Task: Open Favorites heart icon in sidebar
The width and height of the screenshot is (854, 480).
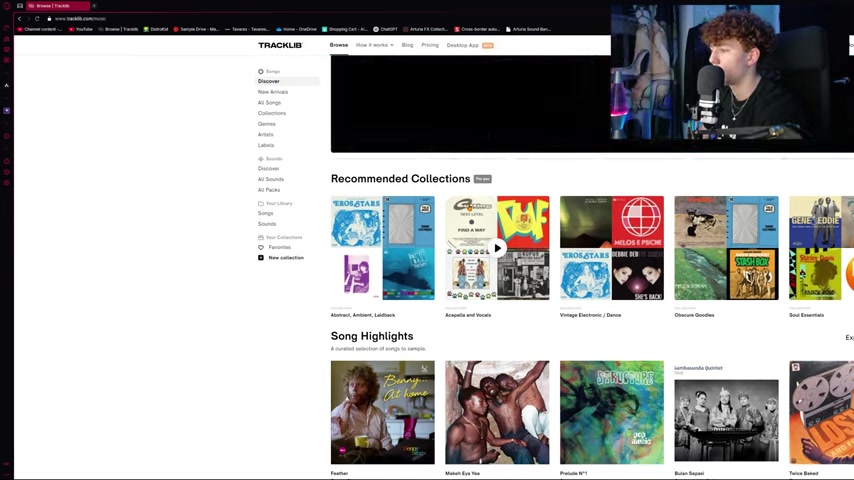Action: coord(260,247)
